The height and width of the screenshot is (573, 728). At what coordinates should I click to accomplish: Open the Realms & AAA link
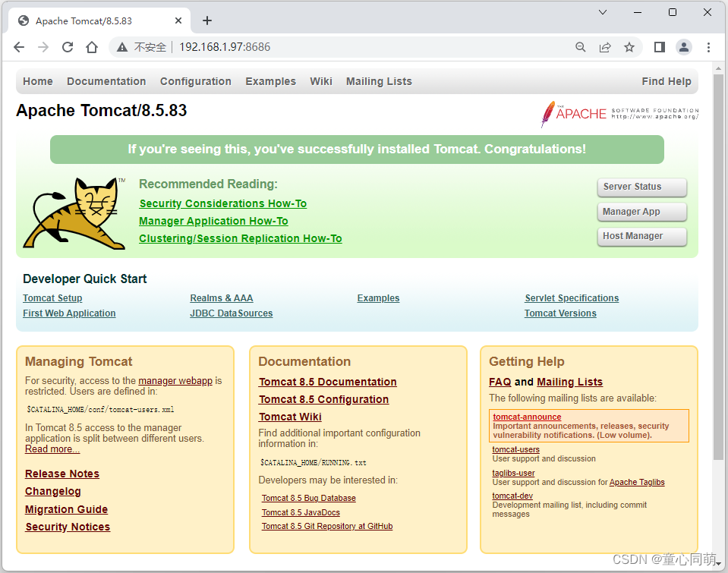click(222, 298)
